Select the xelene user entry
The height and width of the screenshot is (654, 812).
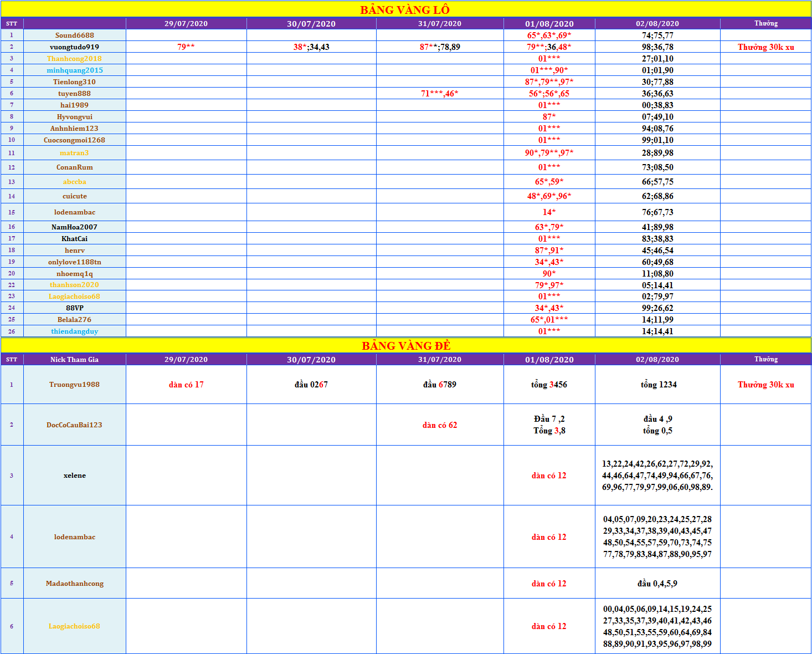coord(74,476)
